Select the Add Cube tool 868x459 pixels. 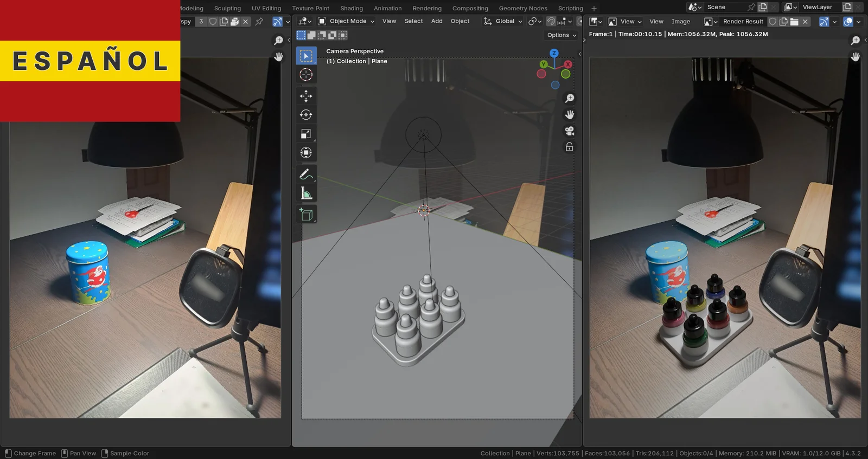point(306,215)
